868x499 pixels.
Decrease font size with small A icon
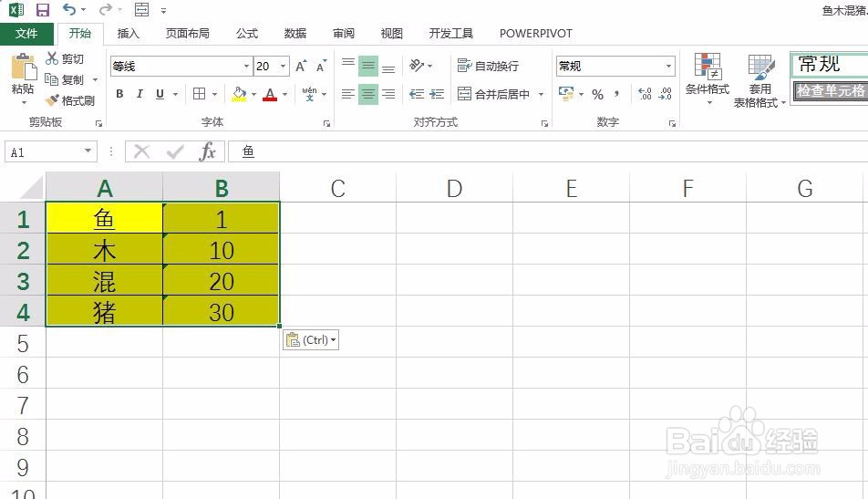tap(321, 67)
